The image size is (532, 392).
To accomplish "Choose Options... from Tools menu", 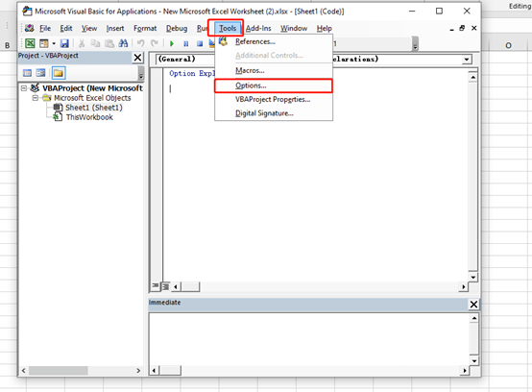I will [x=274, y=86].
